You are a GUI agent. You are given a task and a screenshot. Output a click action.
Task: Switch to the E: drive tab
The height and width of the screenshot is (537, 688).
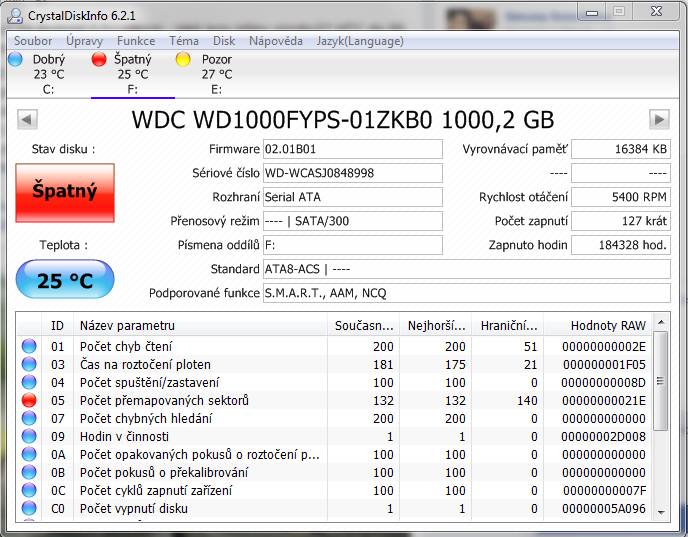[216, 74]
